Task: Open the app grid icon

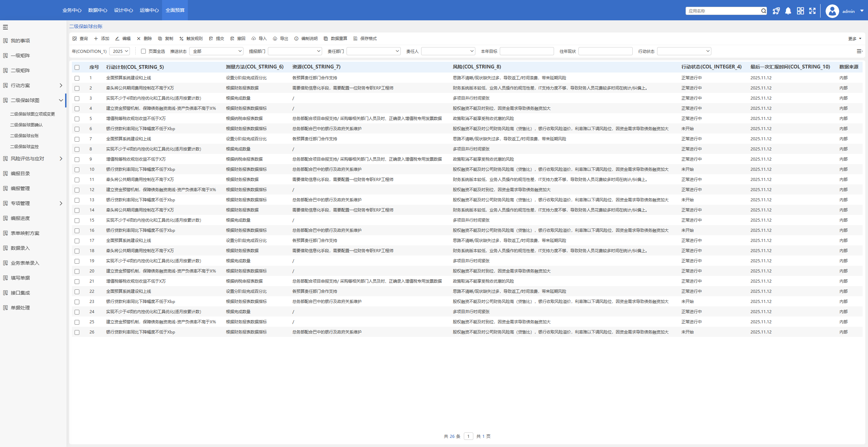Action: [800, 11]
